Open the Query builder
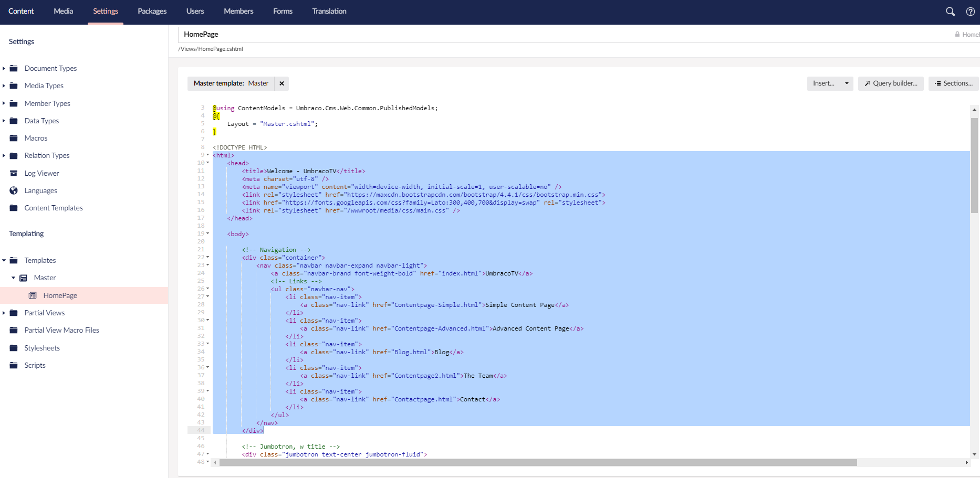The width and height of the screenshot is (980, 478). [x=891, y=83]
